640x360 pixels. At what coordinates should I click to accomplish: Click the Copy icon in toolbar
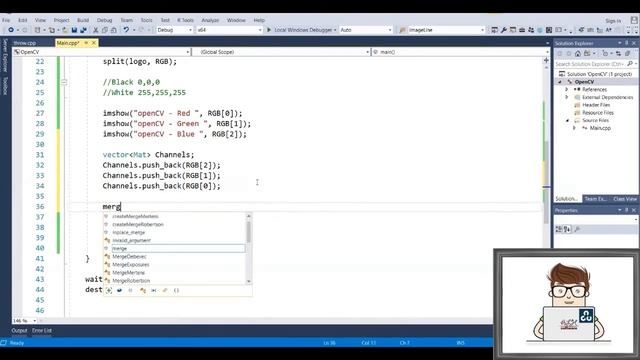105,30
